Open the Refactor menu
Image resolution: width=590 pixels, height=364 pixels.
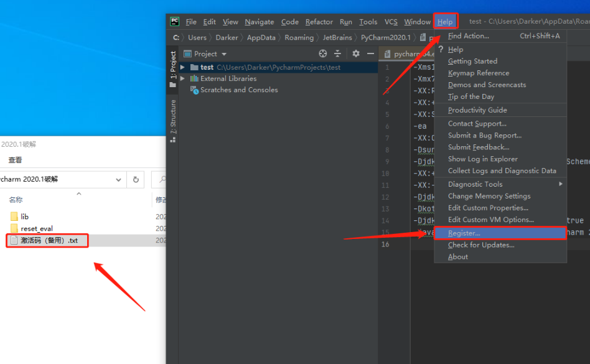coord(319,22)
